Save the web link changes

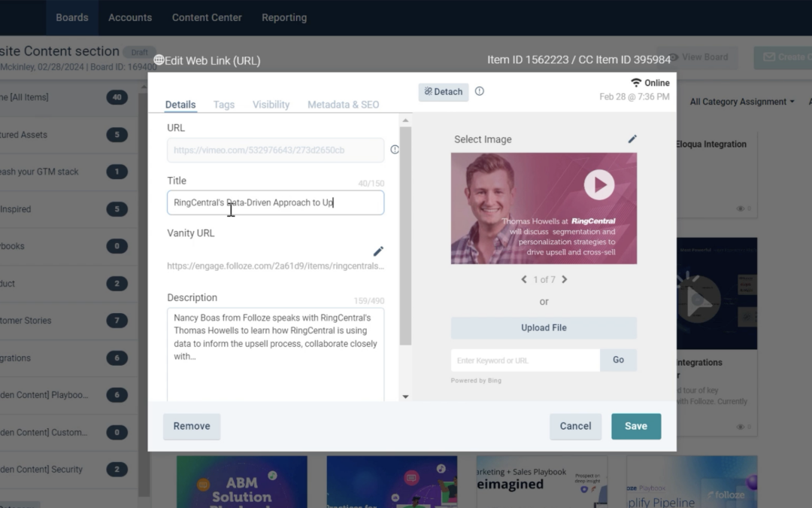[x=636, y=426]
